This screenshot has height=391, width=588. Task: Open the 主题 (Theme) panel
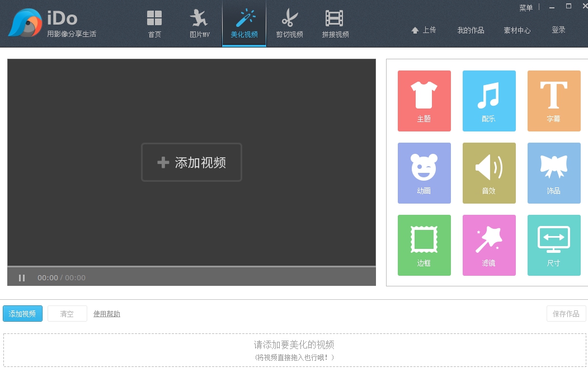point(424,101)
